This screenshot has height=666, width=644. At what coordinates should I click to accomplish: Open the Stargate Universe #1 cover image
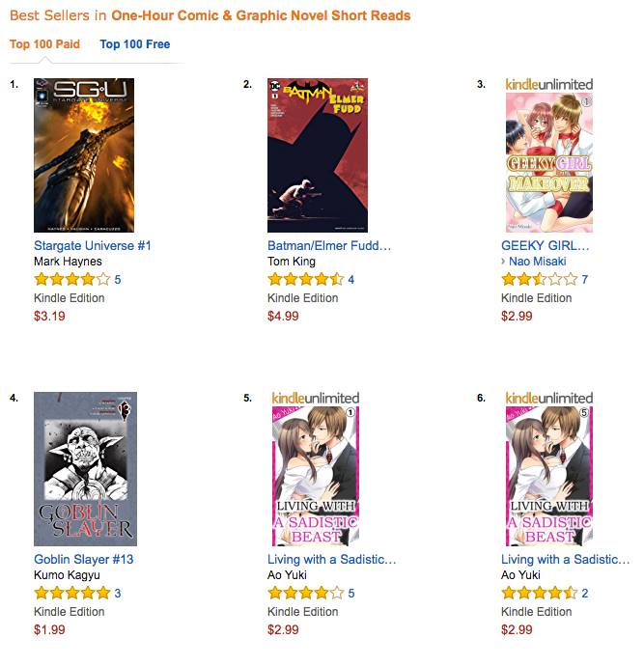[84, 155]
